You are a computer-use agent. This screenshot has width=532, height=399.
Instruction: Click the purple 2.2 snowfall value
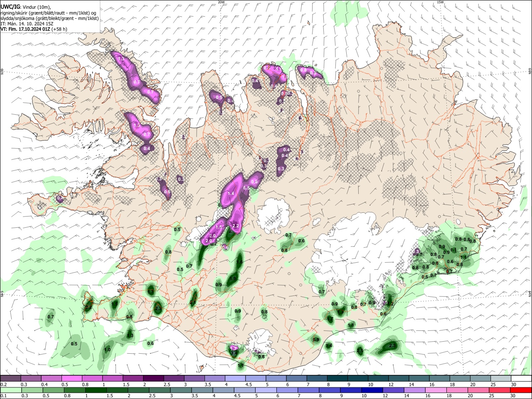point(235,226)
